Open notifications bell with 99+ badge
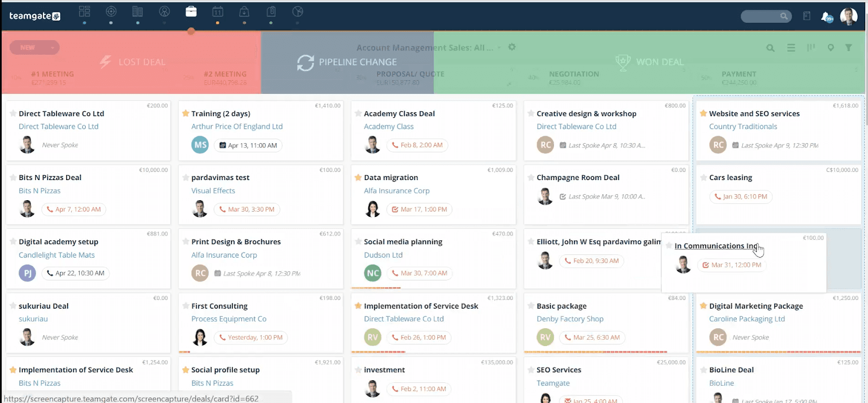 (826, 17)
